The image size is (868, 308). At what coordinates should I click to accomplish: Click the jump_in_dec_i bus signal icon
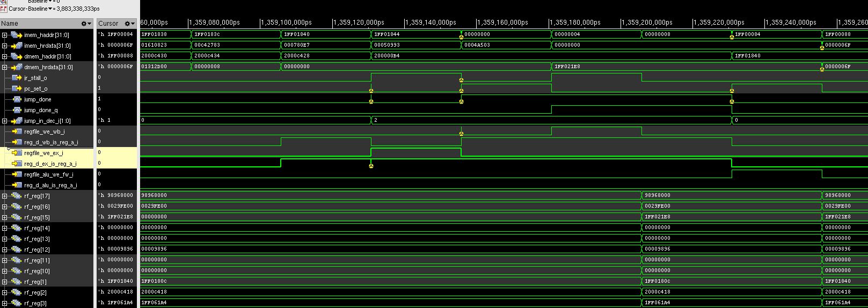(16, 121)
